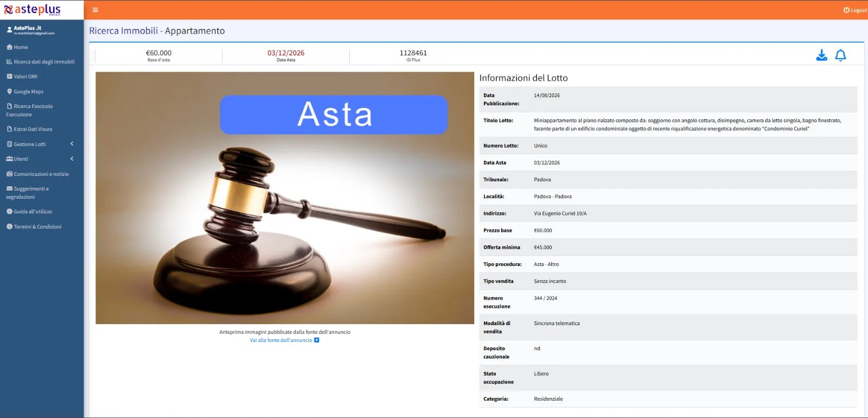Click the Offerta minima value €45.000
The height and width of the screenshot is (418, 868).
pyautogui.click(x=543, y=248)
